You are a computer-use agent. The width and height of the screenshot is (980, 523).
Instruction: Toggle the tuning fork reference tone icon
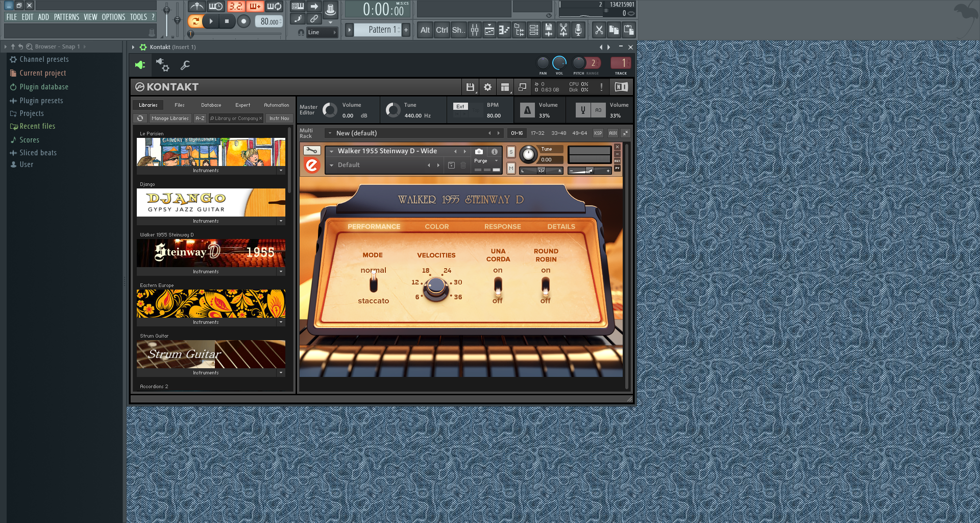[583, 110]
